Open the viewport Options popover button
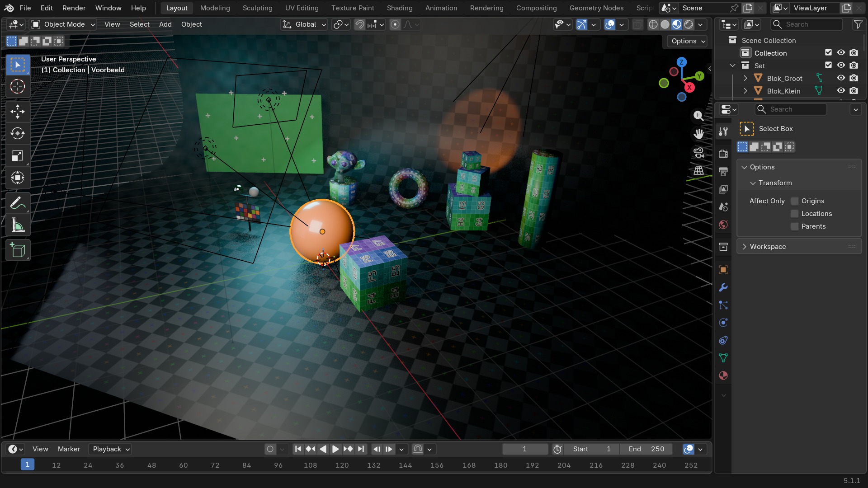 coord(687,41)
